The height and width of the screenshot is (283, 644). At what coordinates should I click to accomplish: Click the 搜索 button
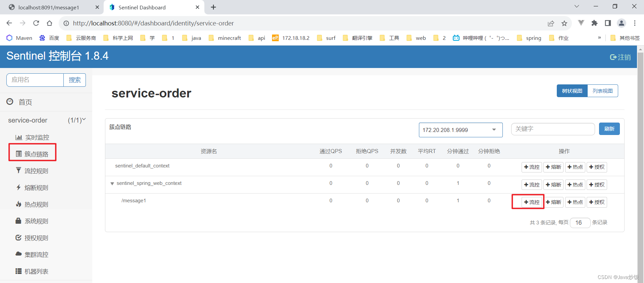point(74,80)
